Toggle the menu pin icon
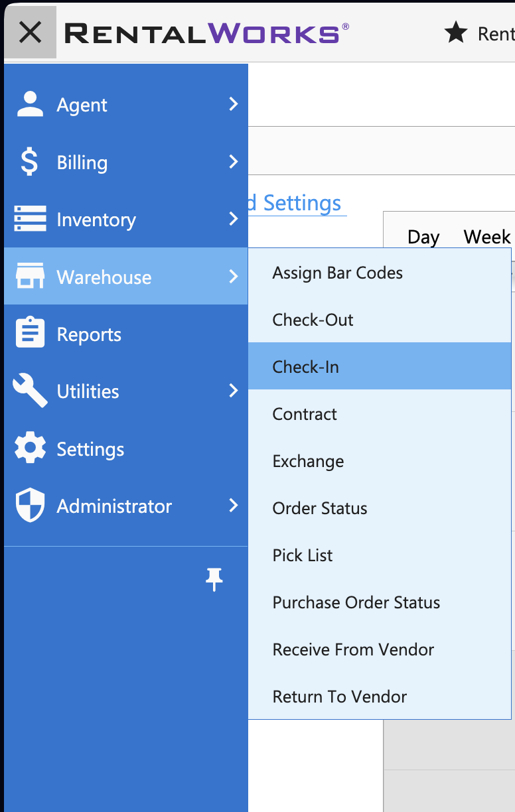This screenshot has width=515, height=812. click(x=214, y=579)
